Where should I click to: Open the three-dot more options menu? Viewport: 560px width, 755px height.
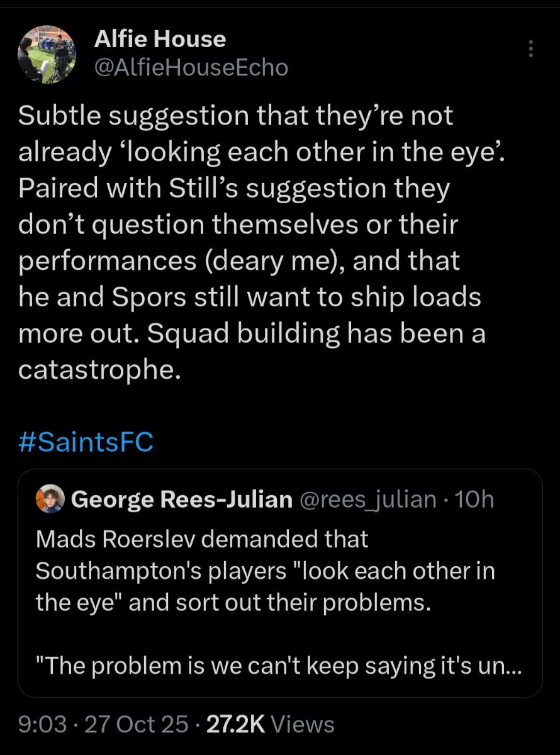pyautogui.click(x=530, y=49)
